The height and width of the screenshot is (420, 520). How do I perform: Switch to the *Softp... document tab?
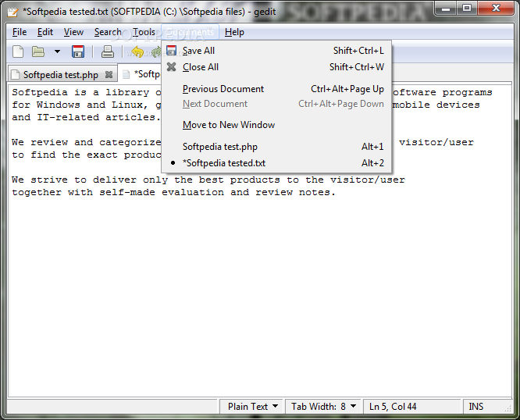coord(141,74)
